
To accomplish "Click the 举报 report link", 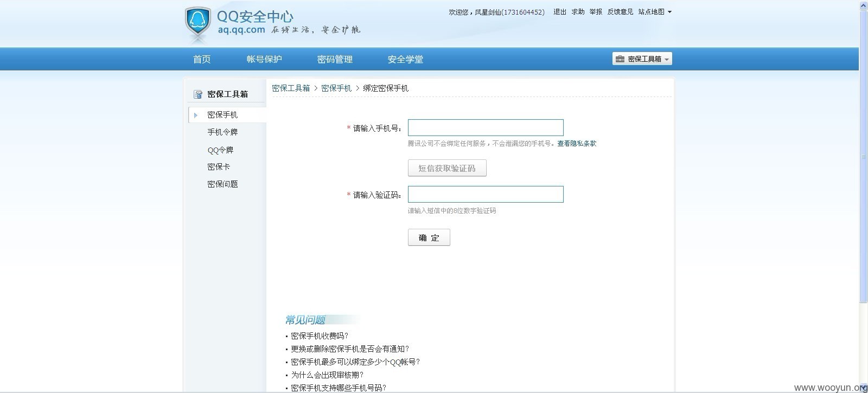I will click(x=596, y=12).
